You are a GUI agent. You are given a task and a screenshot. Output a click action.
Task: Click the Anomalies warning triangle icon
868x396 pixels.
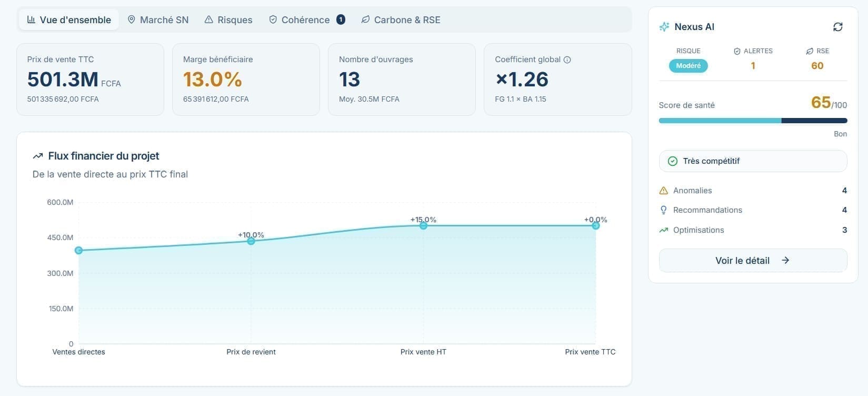coord(664,191)
